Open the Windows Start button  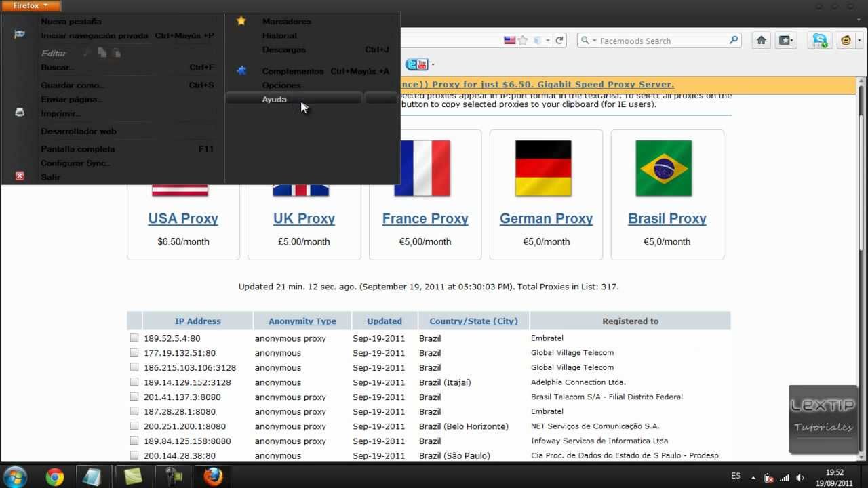pyautogui.click(x=14, y=476)
